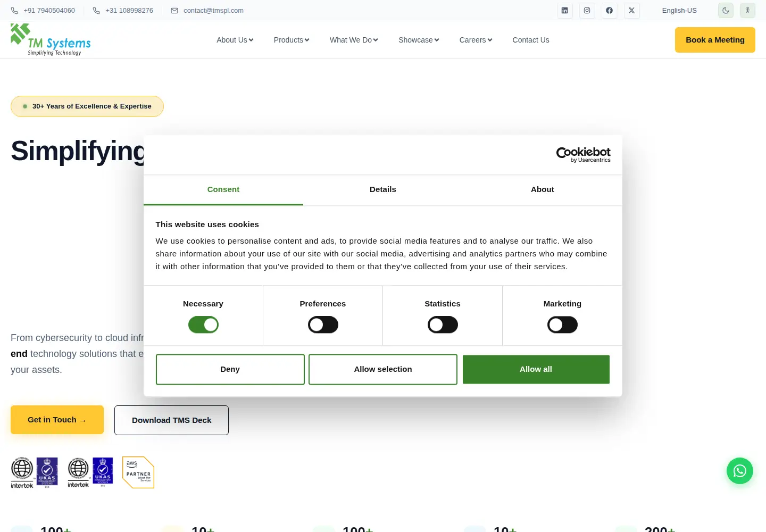Screen dimensions: 766x532
Task: Click the +91 7940504060 phone number
Action: click(x=49, y=11)
